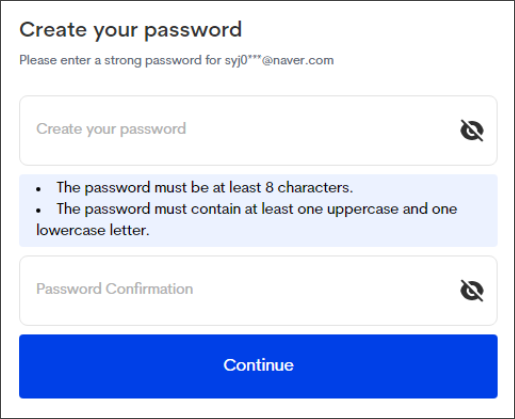This screenshot has width=515, height=419.
Task: Focus the Create your password field
Action: coord(258,130)
